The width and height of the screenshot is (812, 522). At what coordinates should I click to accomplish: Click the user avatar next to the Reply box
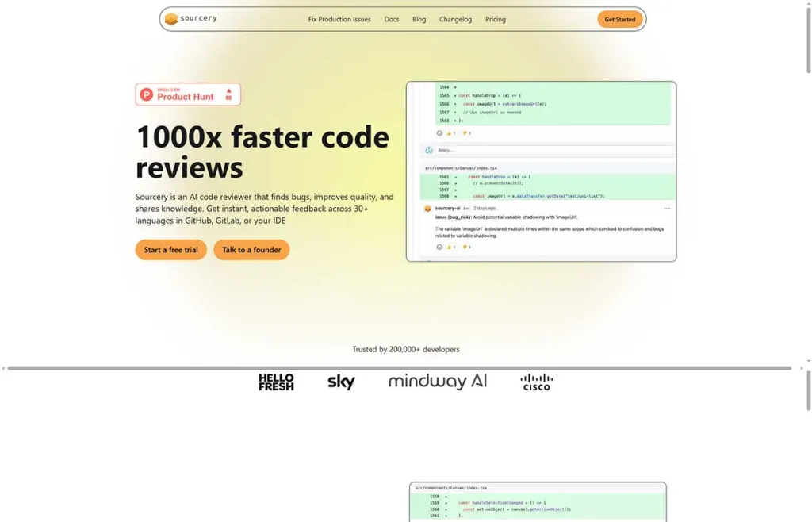click(x=428, y=151)
